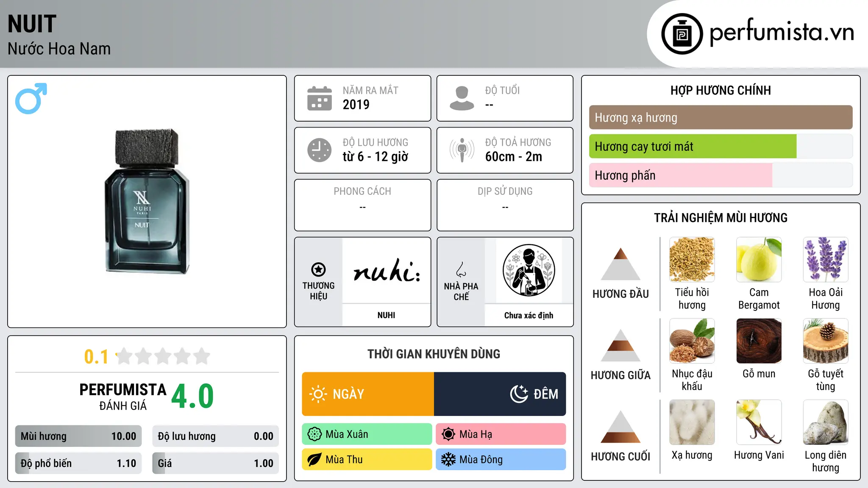Screen dimensions: 868x488
Task: Choose the Mùa Đông season tag
Action: point(501,460)
